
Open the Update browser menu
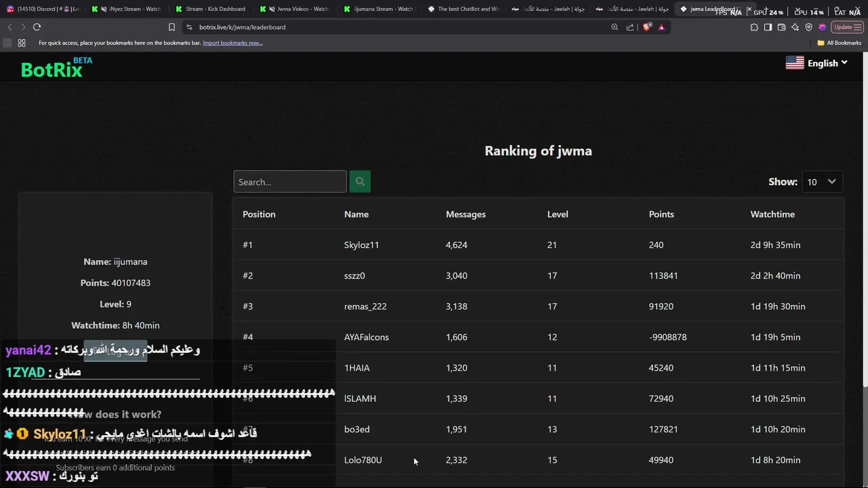pyautogui.click(x=847, y=27)
